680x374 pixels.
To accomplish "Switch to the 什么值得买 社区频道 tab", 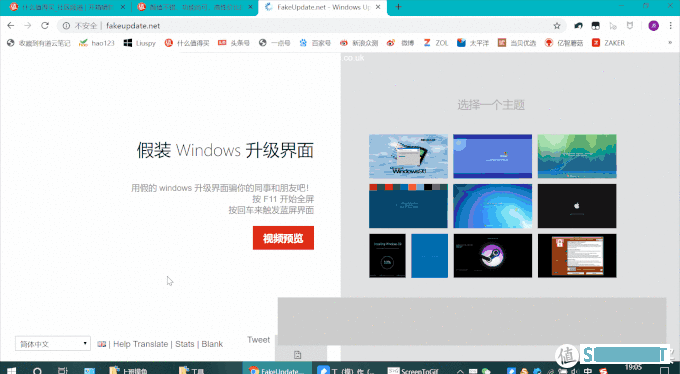I will [68, 7].
